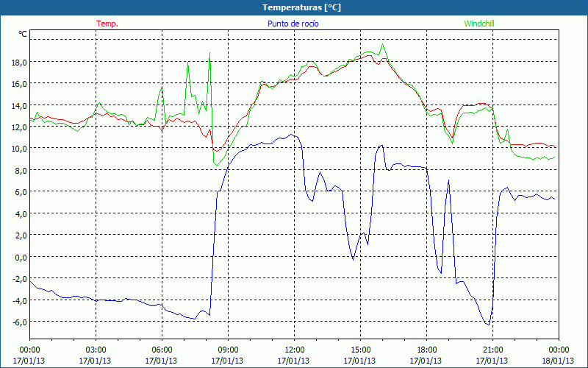Click the 00:00 label above 18/01/13
This screenshot has width=588, height=368.
[x=559, y=350]
